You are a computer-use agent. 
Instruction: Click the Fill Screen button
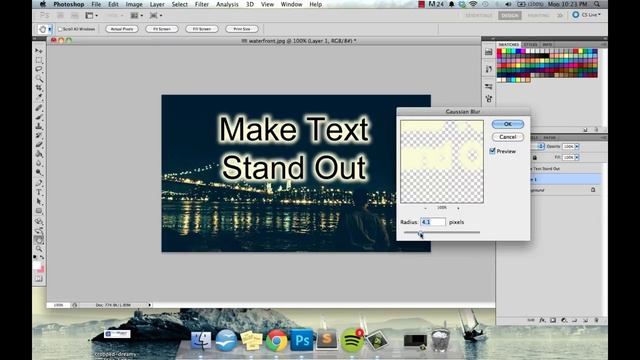pos(202,29)
